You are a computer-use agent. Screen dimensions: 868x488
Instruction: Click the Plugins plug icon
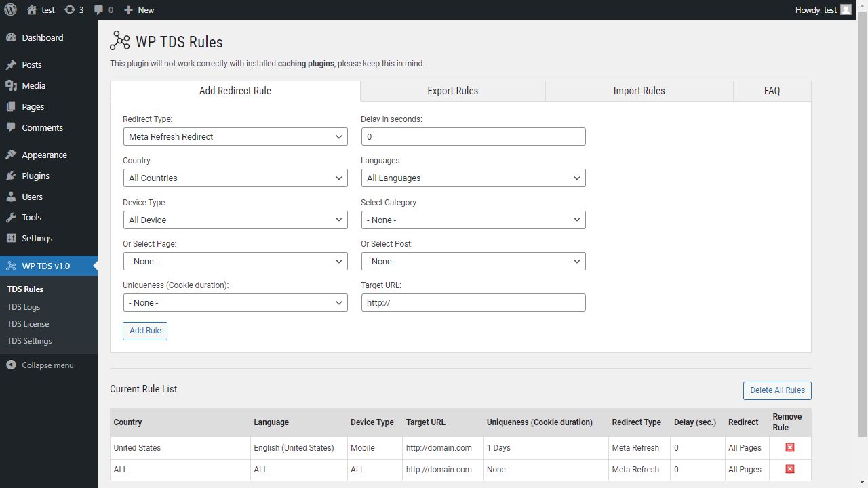point(11,176)
